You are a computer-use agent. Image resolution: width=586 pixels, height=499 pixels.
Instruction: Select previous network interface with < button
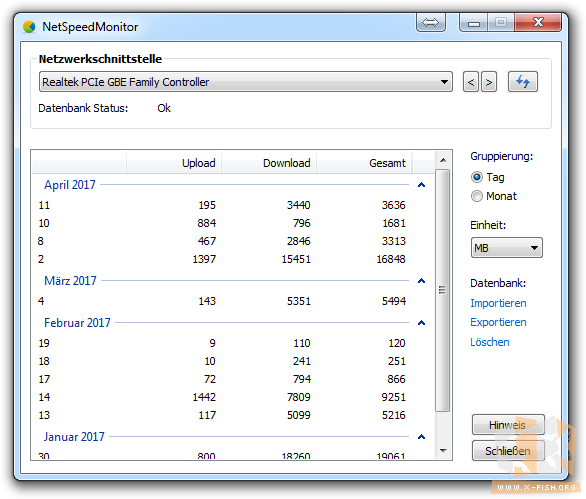471,82
